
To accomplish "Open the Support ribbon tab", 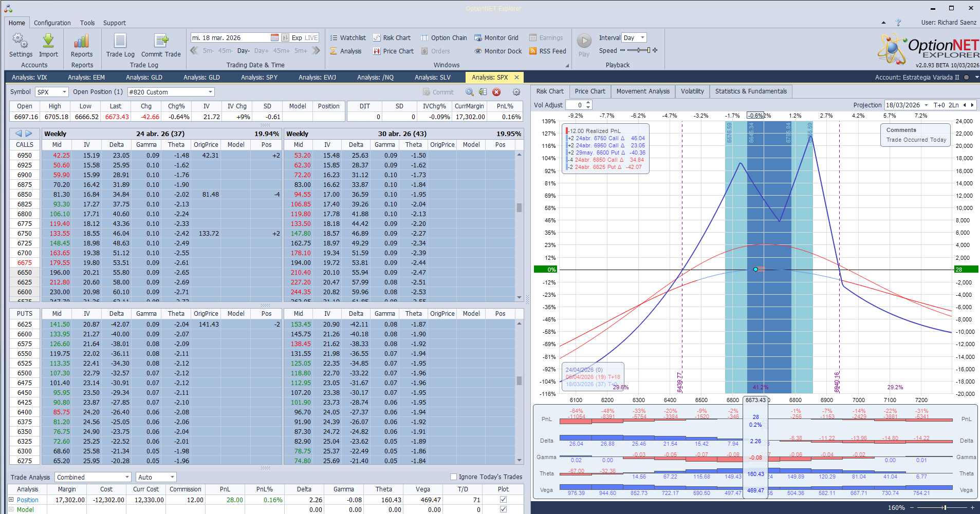I will click(x=115, y=23).
